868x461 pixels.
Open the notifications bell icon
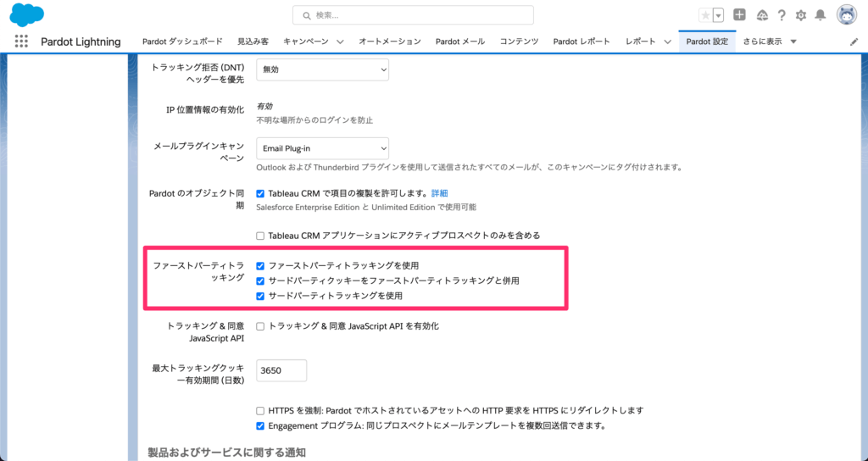pyautogui.click(x=821, y=15)
